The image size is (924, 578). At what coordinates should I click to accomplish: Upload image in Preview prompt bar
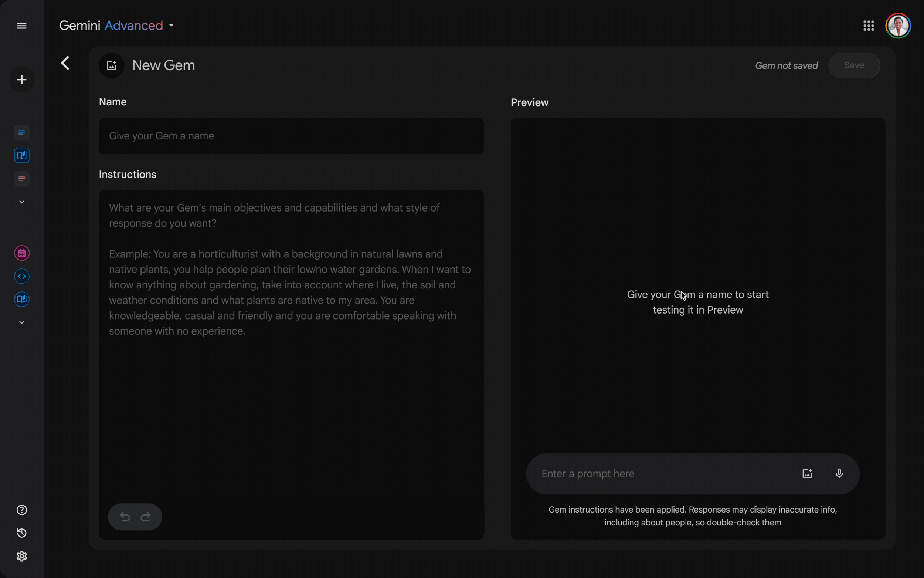(x=807, y=474)
